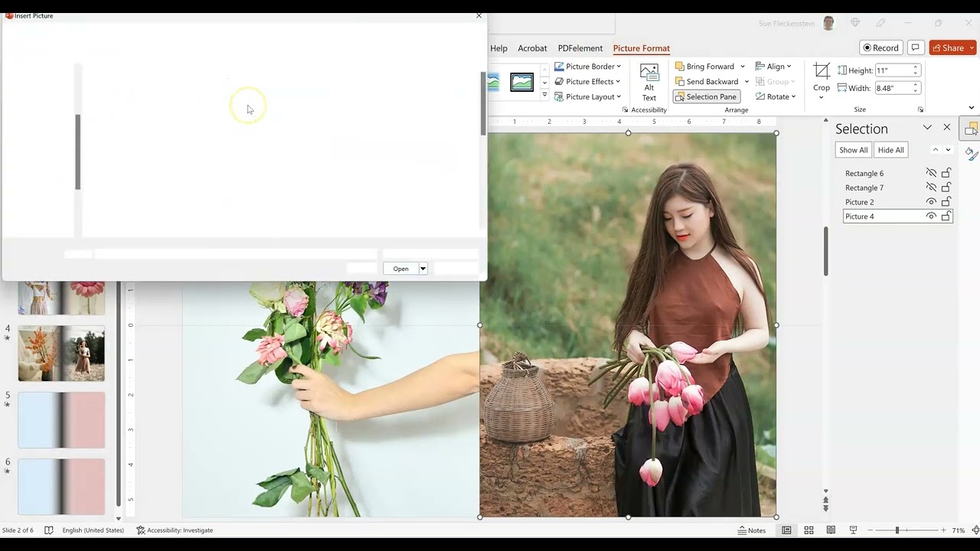Click Accessibility: Investigate in status bar
Image resolution: width=980 pixels, height=551 pixels.
click(x=175, y=530)
